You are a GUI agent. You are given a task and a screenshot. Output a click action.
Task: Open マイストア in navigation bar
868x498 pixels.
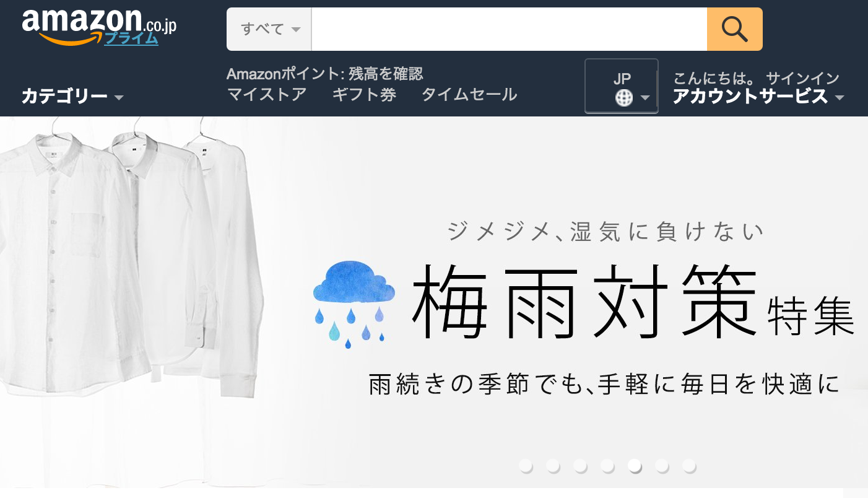pyautogui.click(x=267, y=95)
